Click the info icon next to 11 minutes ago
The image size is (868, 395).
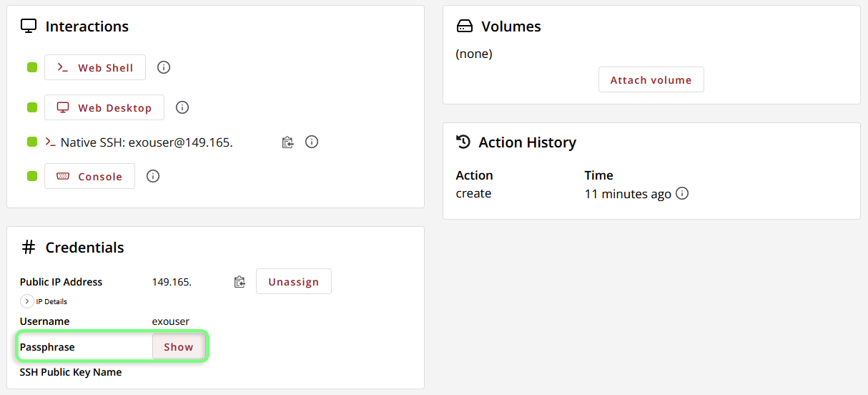pyautogui.click(x=682, y=193)
